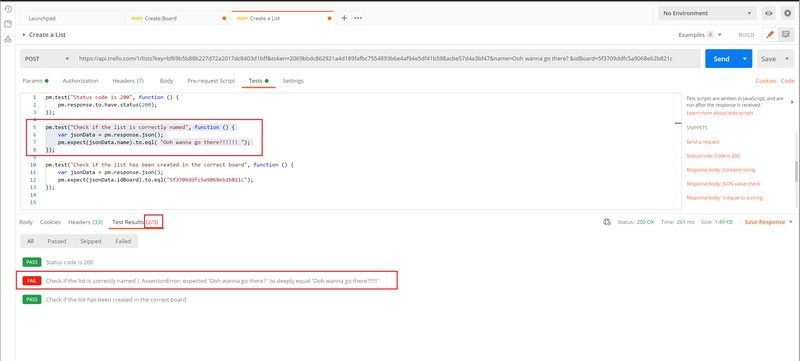Open the Cookies link near Code

pos(765,81)
